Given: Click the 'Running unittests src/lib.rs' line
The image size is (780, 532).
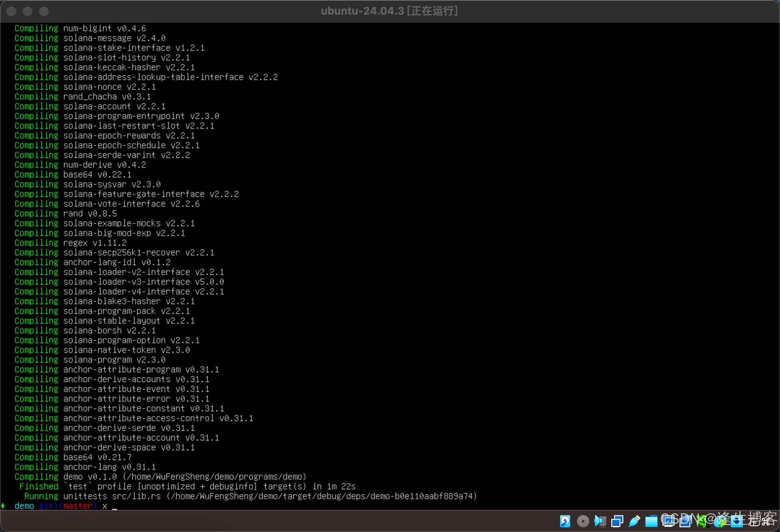Looking at the screenshot, I should pos(251,496).
